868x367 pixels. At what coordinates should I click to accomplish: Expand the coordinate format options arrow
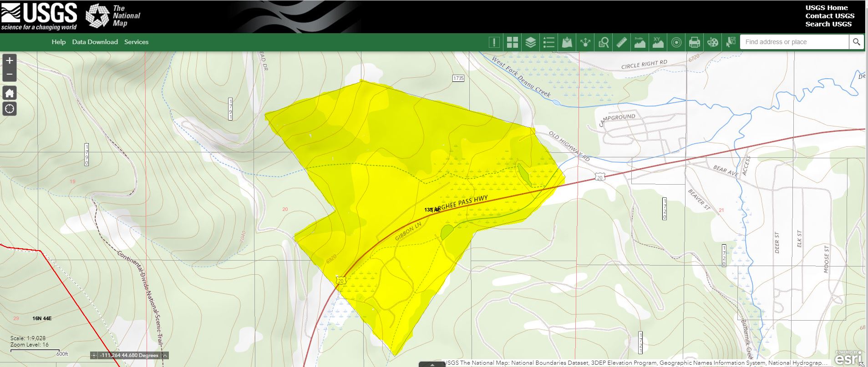(165, 356)
